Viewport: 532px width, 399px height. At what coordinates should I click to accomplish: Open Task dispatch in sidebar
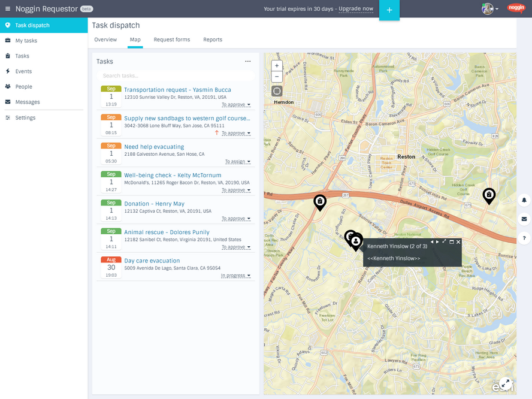[x=44, y=25]
